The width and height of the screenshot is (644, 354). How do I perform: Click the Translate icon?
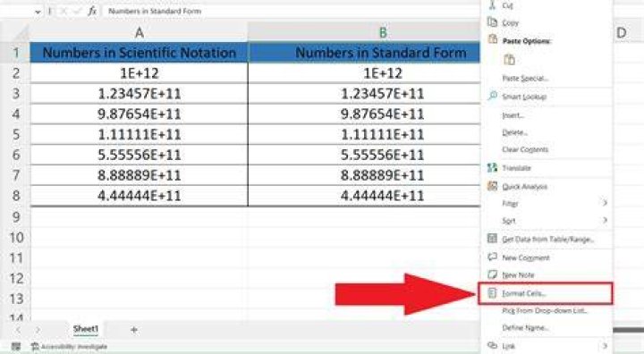492,167
